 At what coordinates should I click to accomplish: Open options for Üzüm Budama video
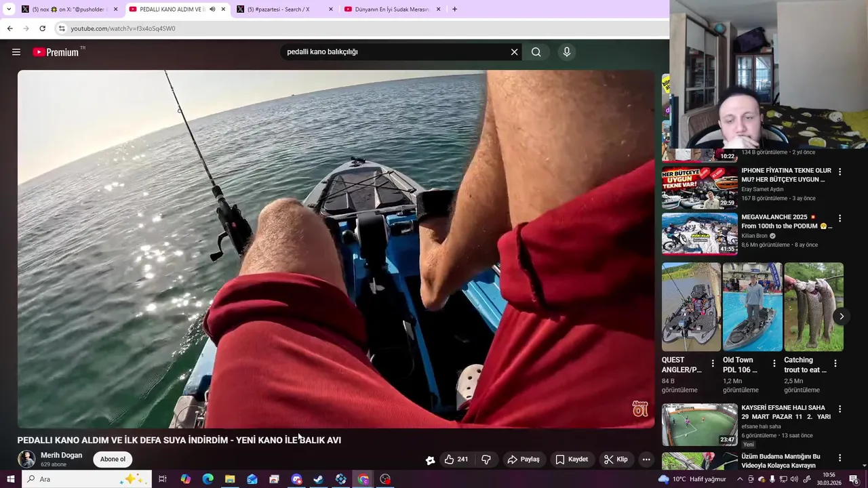click(x=840, y=458)
